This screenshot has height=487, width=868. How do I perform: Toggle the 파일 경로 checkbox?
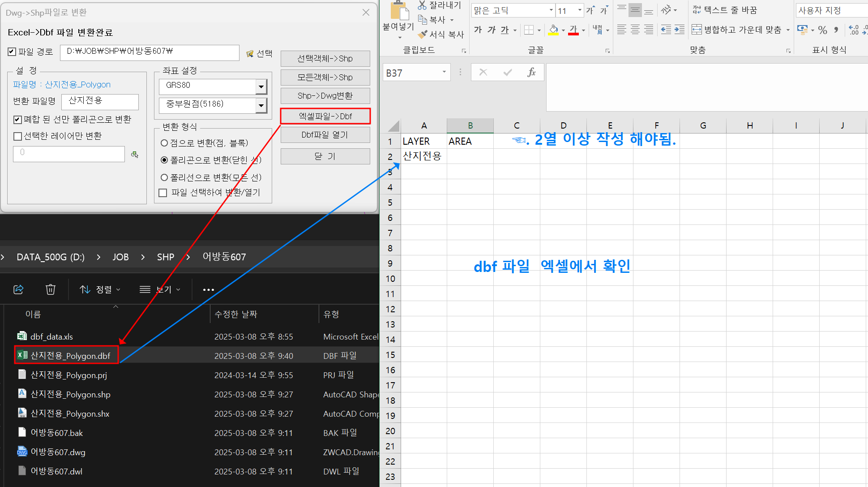pos(12,52)
